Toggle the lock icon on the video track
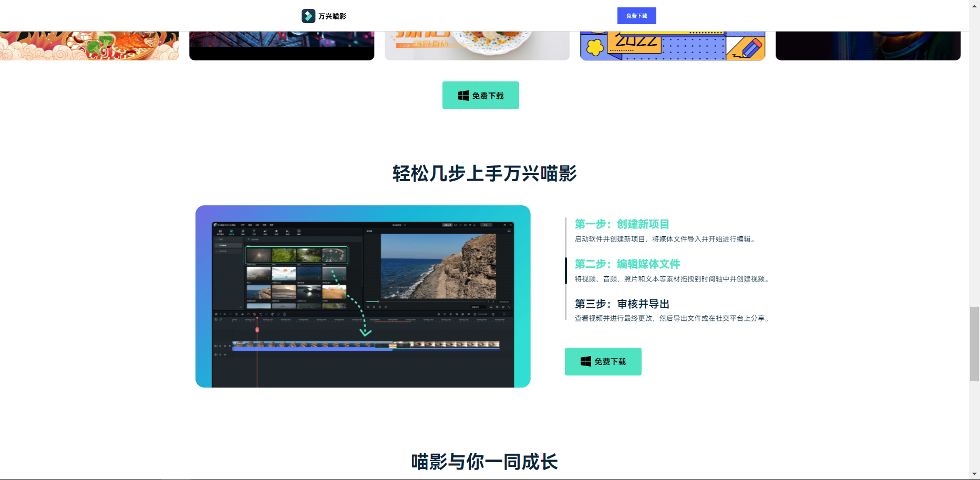Viewport: 980px width, 480px height. (220, 346)
